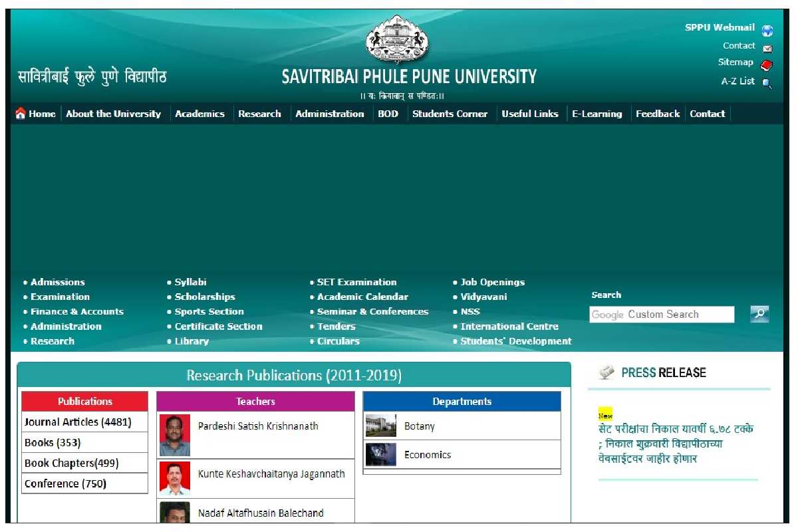Open the Feedback menu item
Screen dimensions: 798x532
[658, 114]
